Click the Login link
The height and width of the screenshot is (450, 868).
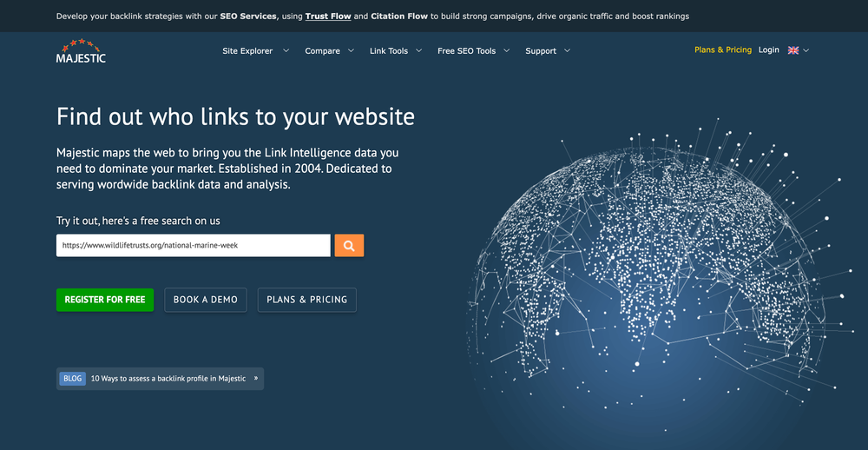tap(768, 50)
